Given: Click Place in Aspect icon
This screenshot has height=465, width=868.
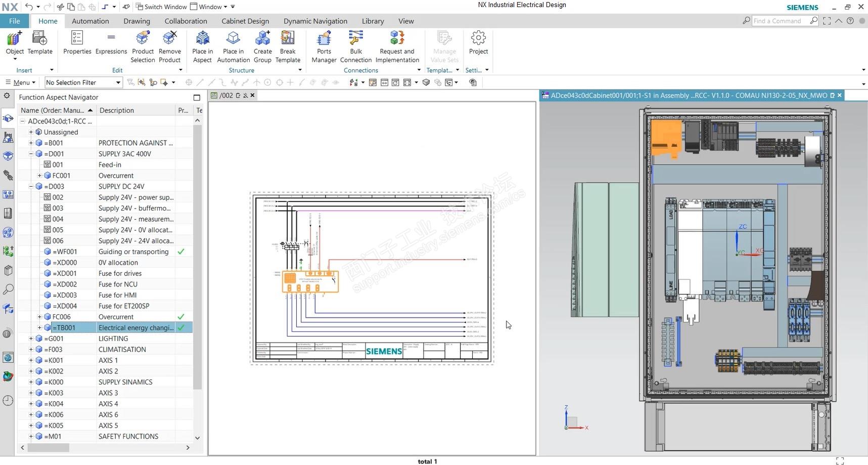Looking at the screenshot, I should click(x=202, y=39).
